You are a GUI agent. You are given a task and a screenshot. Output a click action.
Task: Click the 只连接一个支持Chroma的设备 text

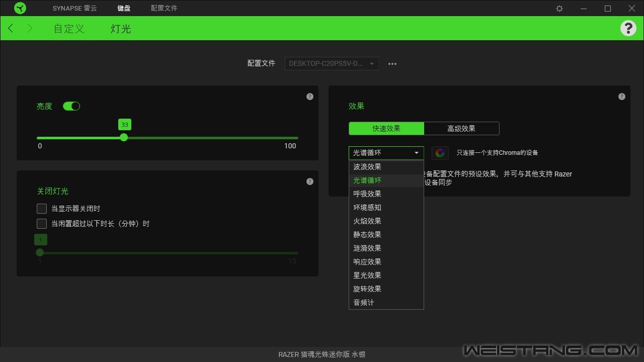tap(497, 153)
